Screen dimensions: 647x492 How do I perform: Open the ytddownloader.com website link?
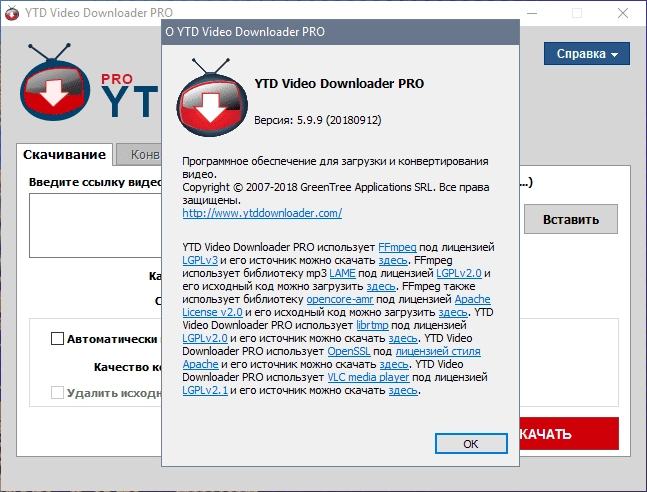point(262,213)
